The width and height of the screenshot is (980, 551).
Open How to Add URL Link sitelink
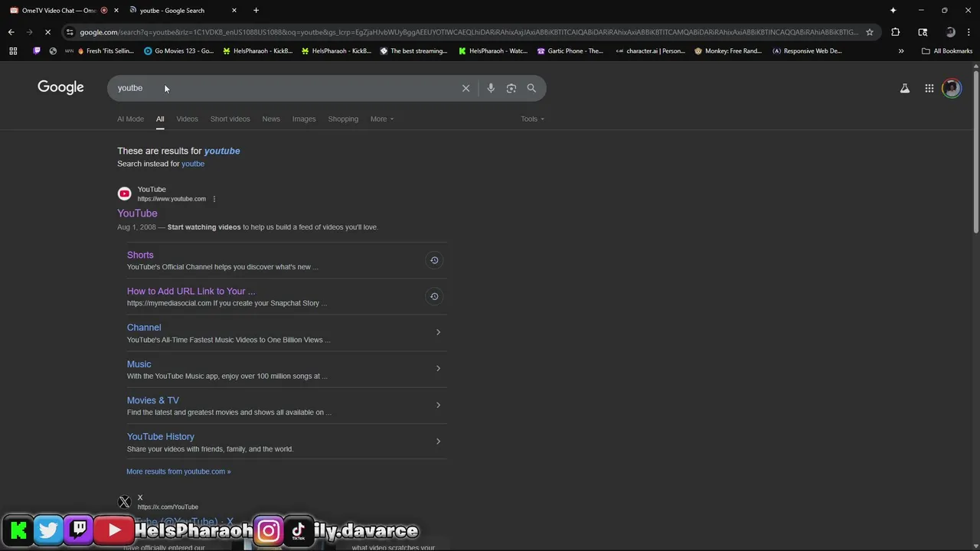point(191,291)
